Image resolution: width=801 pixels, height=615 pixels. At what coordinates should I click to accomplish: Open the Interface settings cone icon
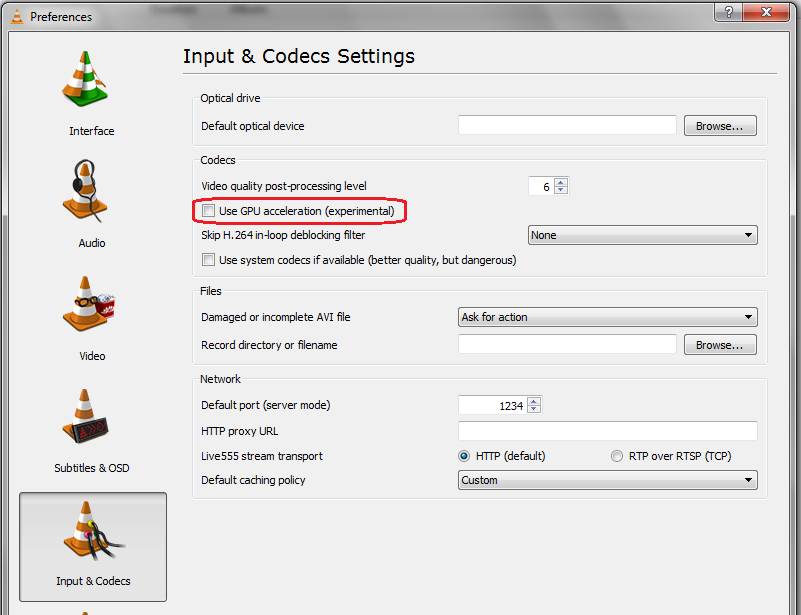tap(85, 79)
